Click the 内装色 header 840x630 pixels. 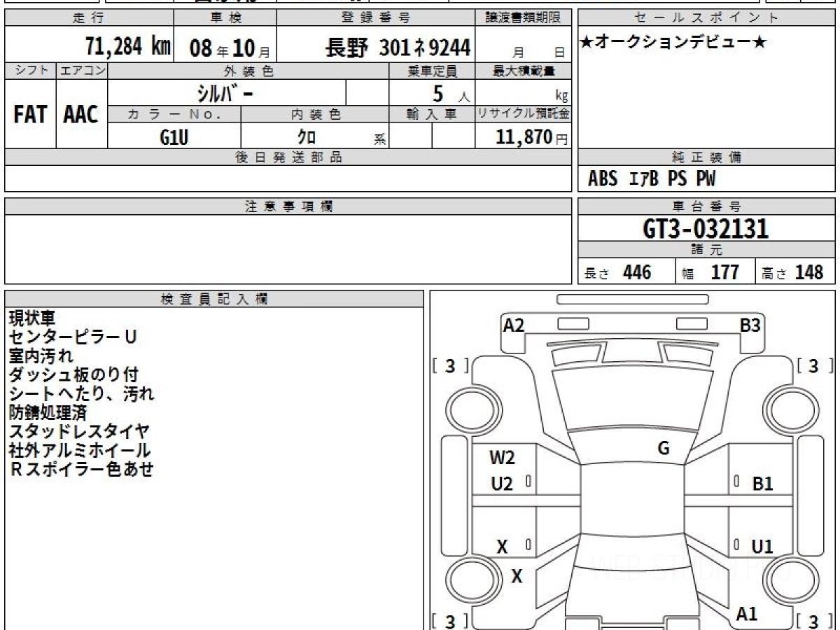pos(315,114)
